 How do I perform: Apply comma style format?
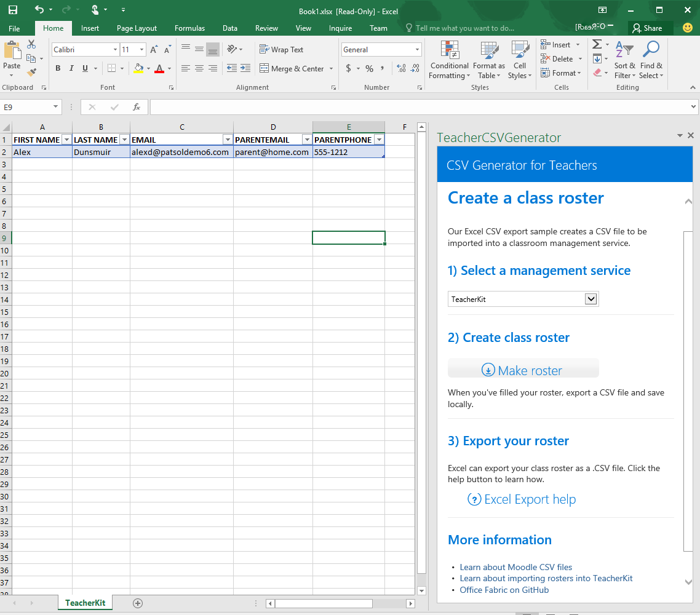point(382,68)
